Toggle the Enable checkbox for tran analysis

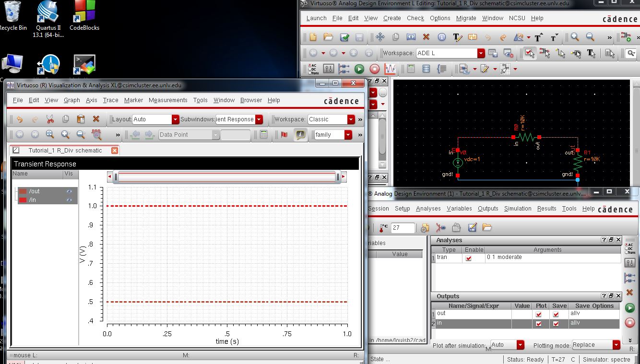[469, 258]
